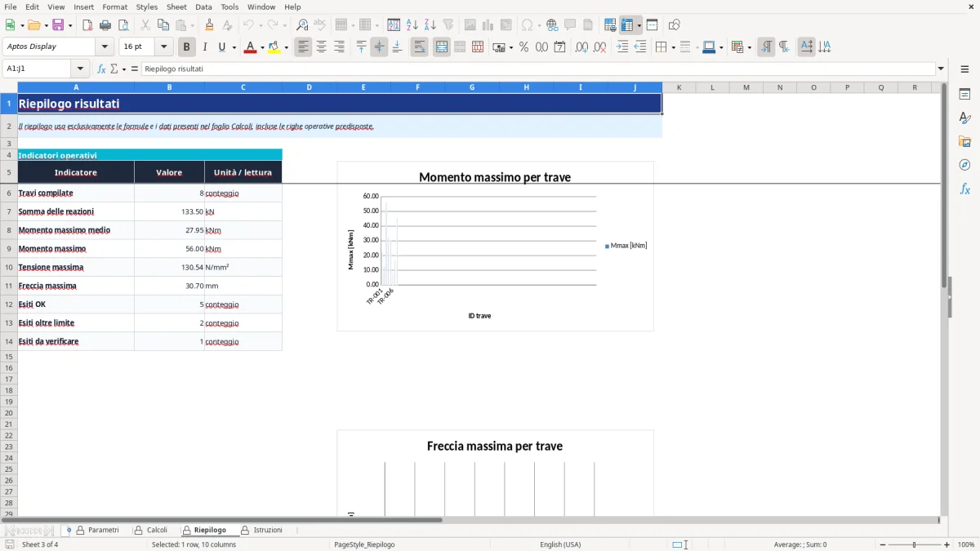
Task: Expand Borders dropdown arrow
Action: [672, 47]
